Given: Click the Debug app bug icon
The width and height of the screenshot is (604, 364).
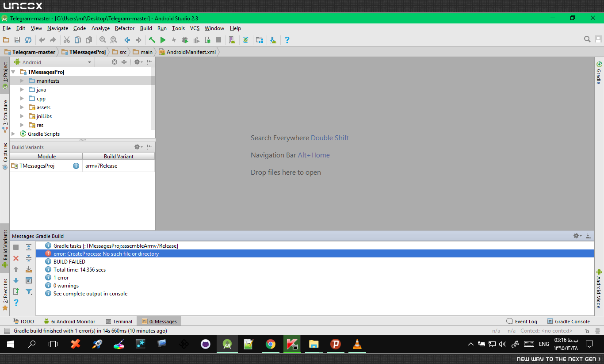Looking at the screenshot, I should pyautogui.click(x=185, y=40).
